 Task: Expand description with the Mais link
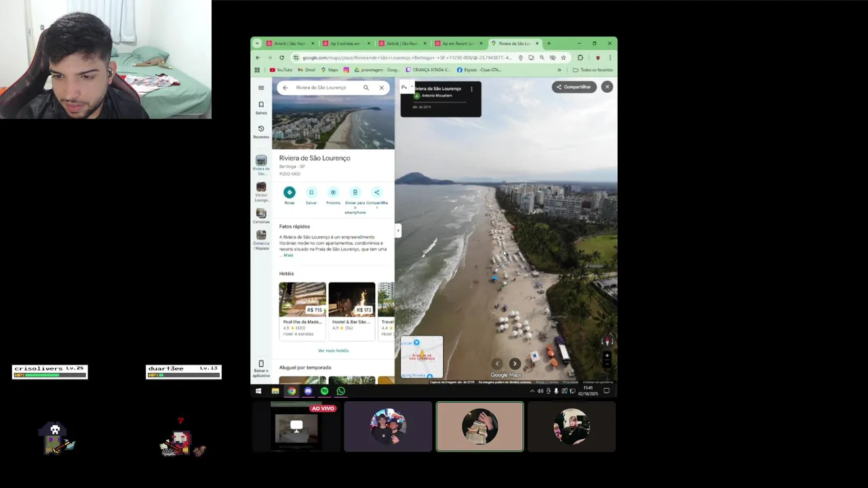(x=288, y=255)
